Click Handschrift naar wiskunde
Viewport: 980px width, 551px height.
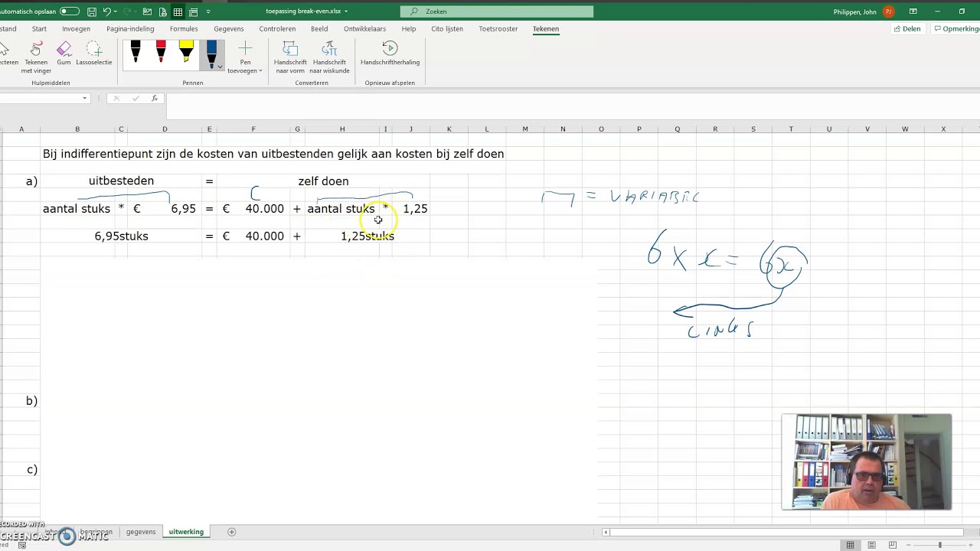click(x=329, y=57)
